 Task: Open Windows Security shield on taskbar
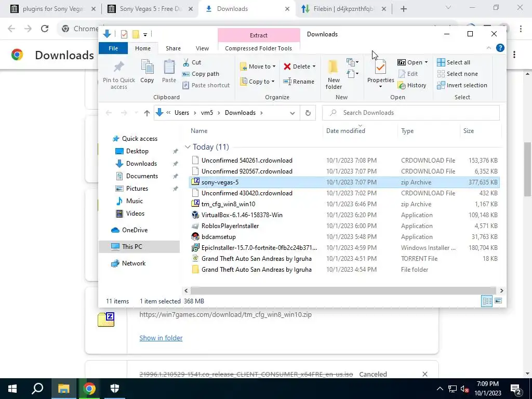115,389
